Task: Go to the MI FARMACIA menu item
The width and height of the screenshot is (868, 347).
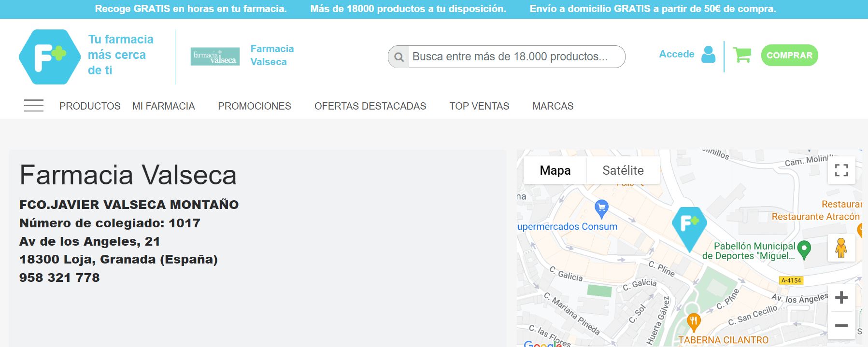Action: 163,106
